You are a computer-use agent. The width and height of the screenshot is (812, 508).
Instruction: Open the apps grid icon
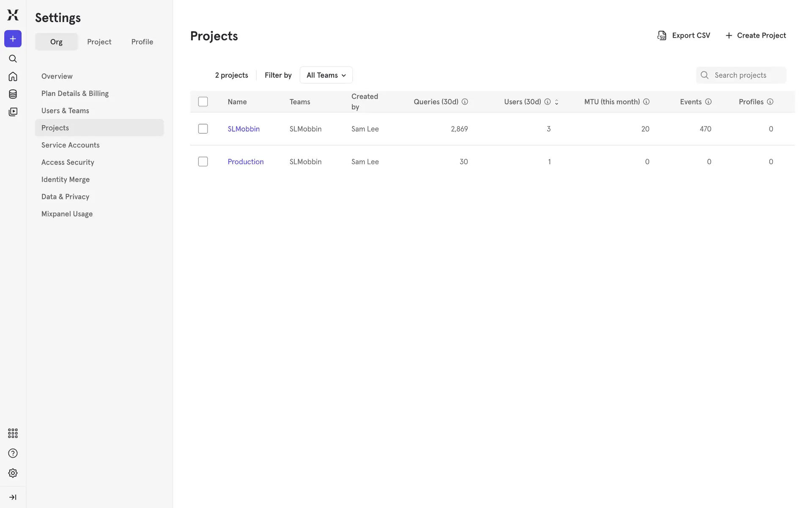pos(13,433)
